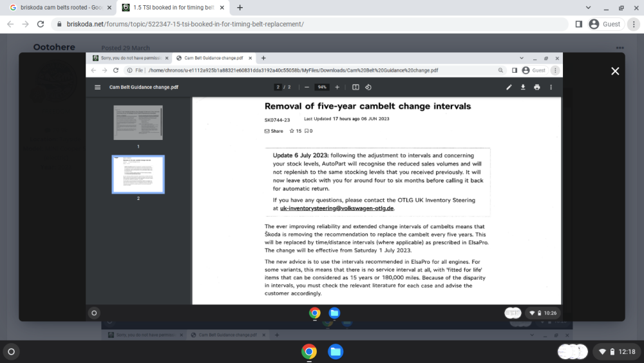
Task: Click the inner screenshot status tray showing 10:26
Action: click(543, 313)
